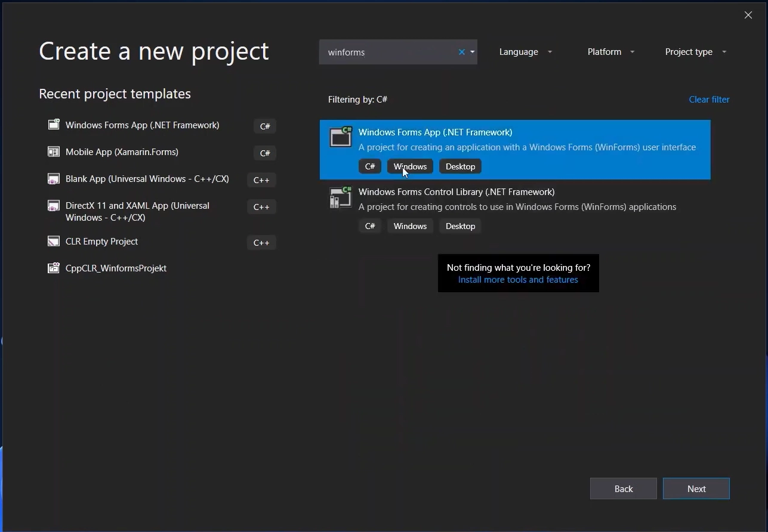This screenshot has width=768, height=532.
Task: Click the Windows Forms Control Library result icon
Action: (341, 197)
